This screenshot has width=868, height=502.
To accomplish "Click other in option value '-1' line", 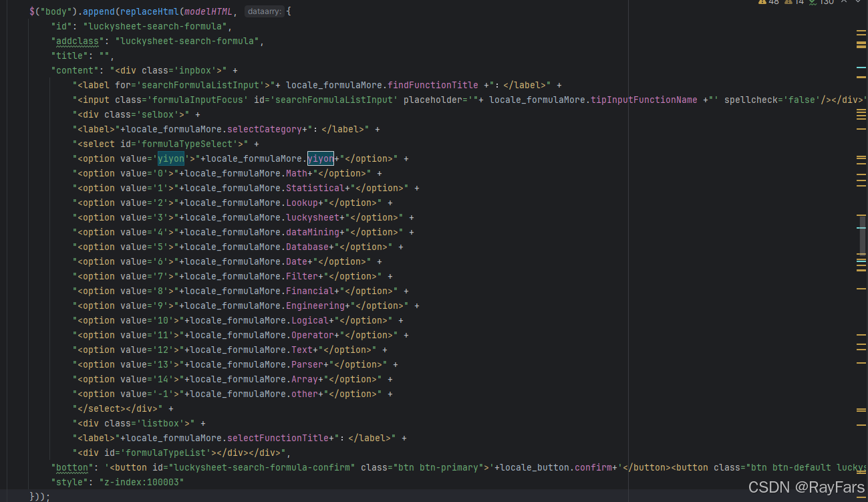I will click(x=305, y=394).
